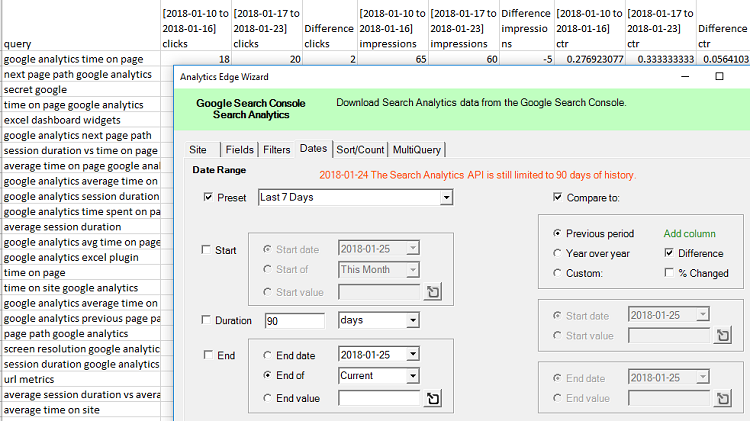Click the Start value picker icon button
The width and height of the screenshot is (750, 421).
(x=432, y=292)
